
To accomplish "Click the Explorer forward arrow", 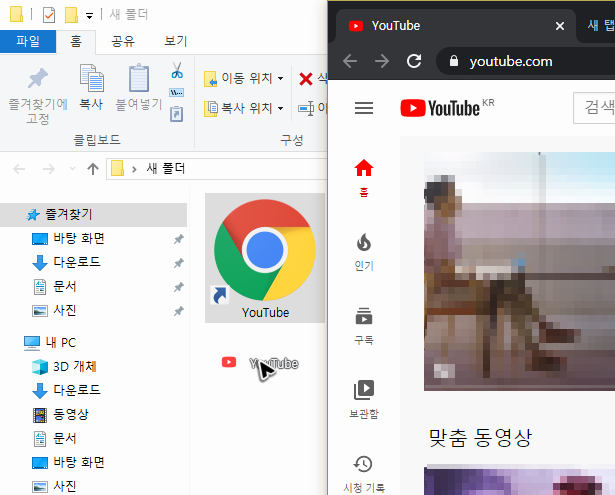I will [49, 169].
